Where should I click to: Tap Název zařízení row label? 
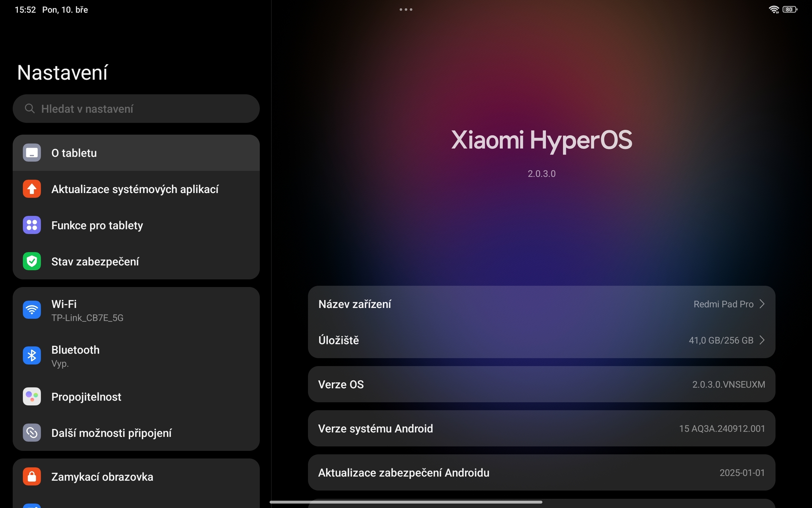(355, 304)
